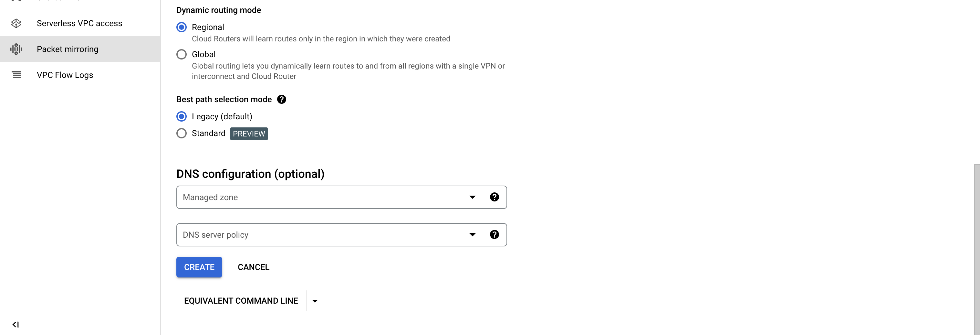The width and height of the screenshot is (980, 335).
Task: Select the Standard best path selection mode
Action: pyautogui.click(x=182, y=133)
